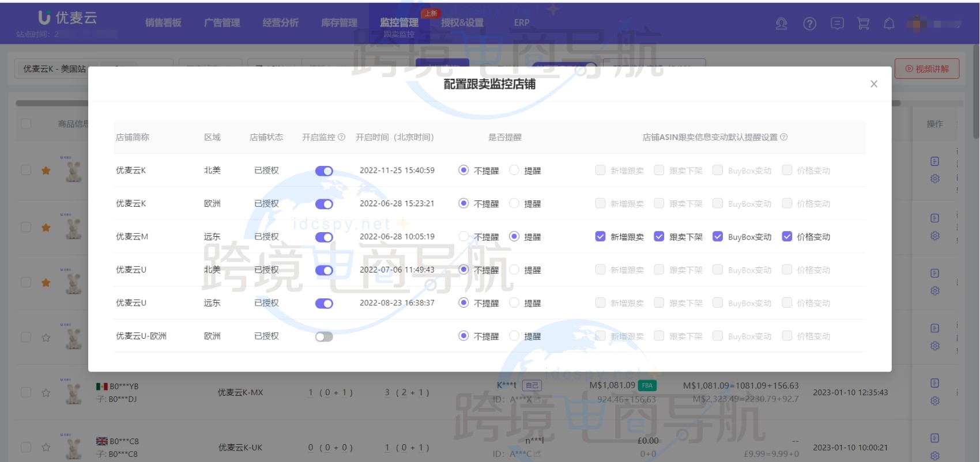Click the user account avatar
This screenshot has height=462, width=980.
pyautogui.click(x=917, y=24)
